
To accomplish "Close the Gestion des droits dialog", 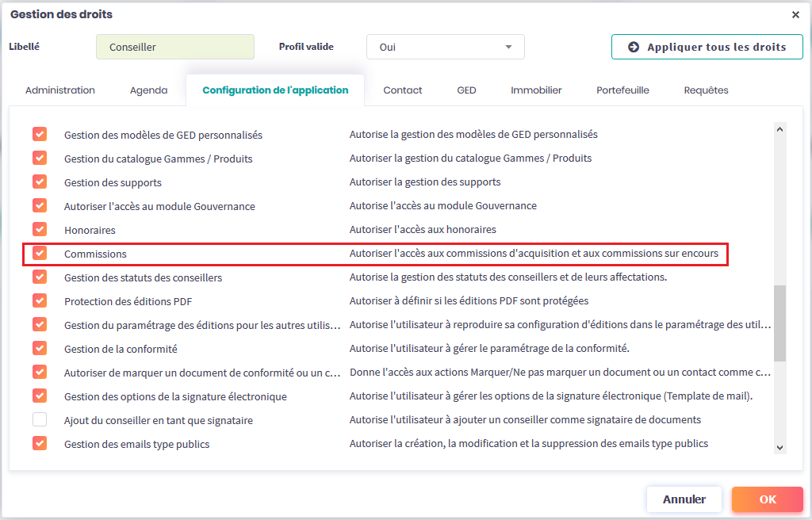I will tap(795, 14).
